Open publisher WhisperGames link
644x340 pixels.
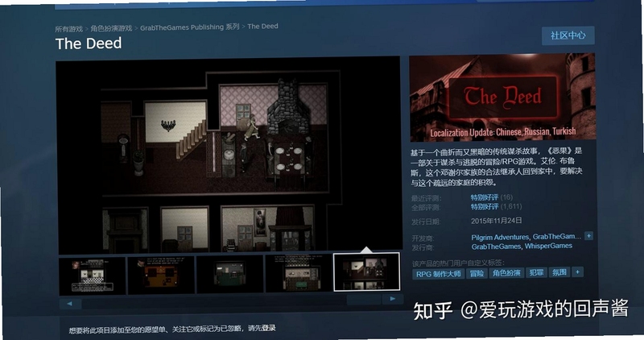pyautogui.click(x=548, y=246)
